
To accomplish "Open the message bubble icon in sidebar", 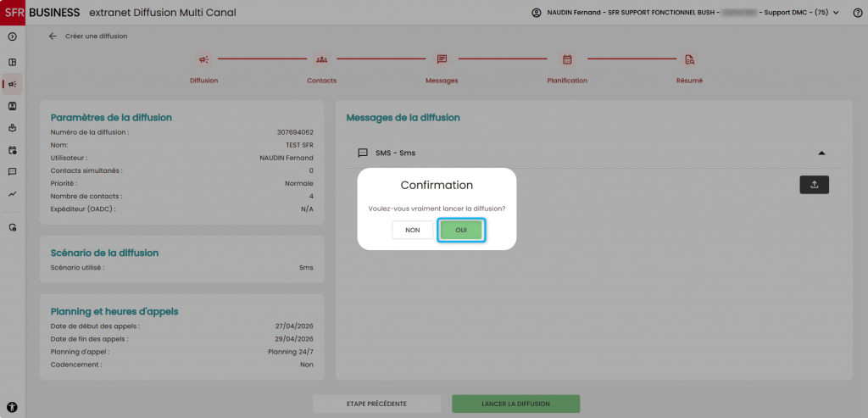I will click(x=12, y=171).
